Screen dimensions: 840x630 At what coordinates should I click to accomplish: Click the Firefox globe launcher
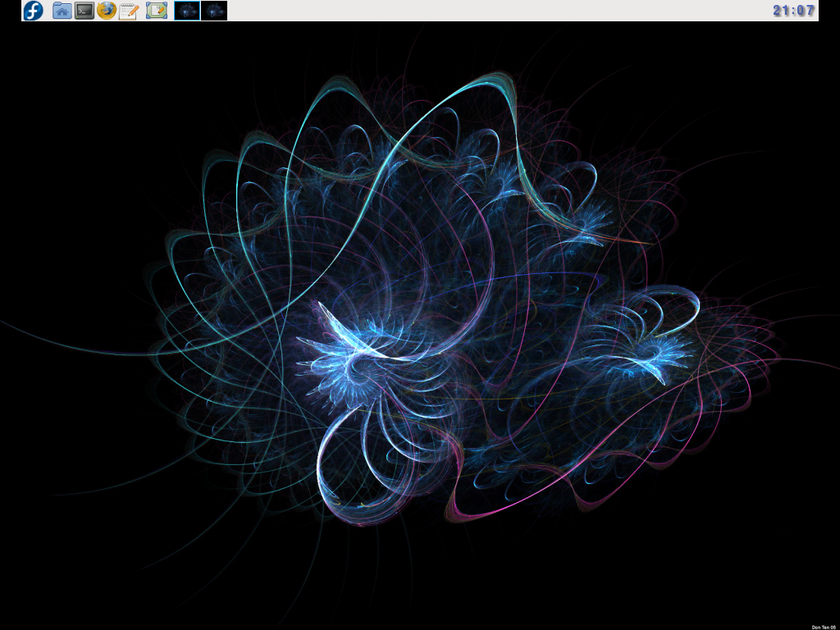point(106,11)
